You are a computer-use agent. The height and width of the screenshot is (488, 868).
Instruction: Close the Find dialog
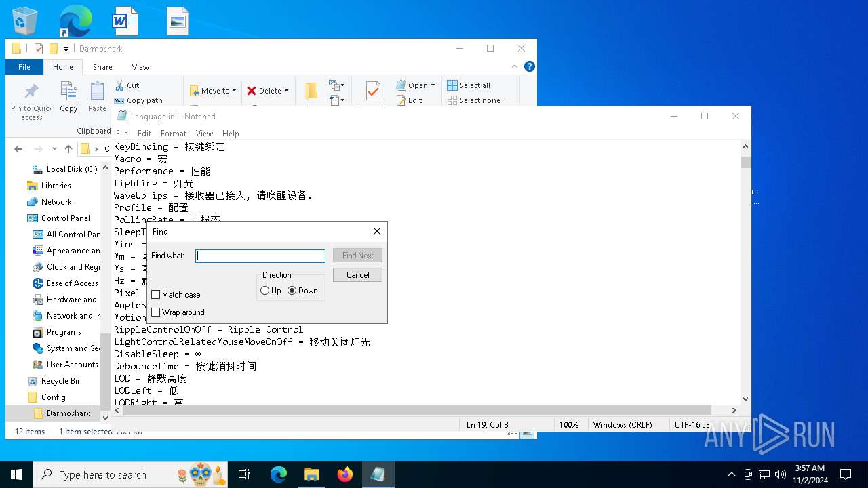coord(377,231)
